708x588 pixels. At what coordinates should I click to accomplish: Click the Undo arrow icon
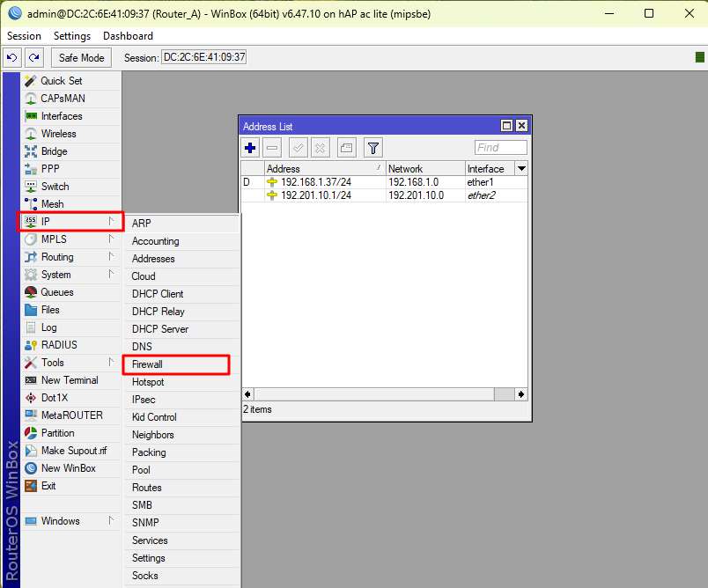point(11,58)
